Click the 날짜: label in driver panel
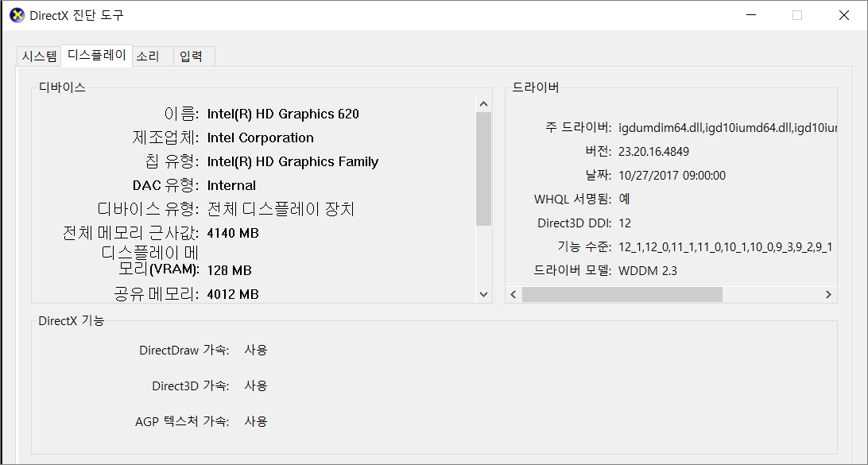Viewport: 868px width, 465px height. click(x=599, y=176)
